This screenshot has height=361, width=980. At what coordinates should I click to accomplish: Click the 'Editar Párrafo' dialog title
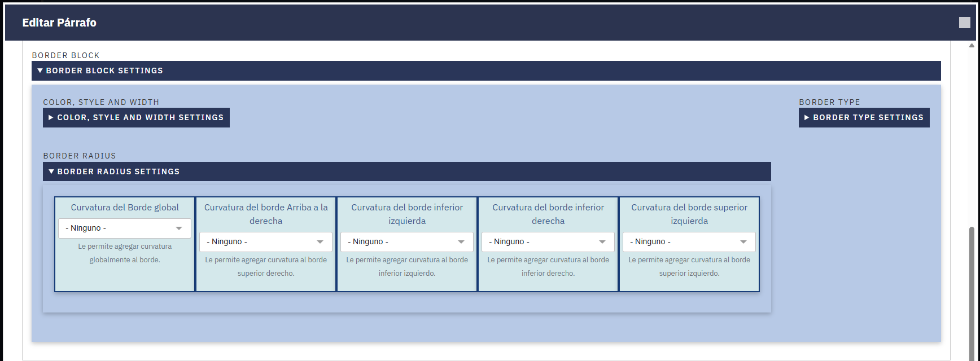[59, 23]
